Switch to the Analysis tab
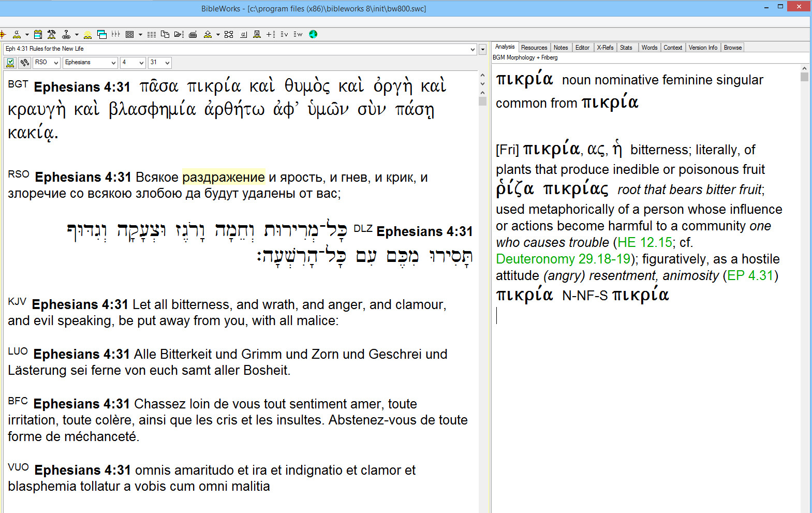812x513 pixels. pyautogui.click(x=505, y=47)
